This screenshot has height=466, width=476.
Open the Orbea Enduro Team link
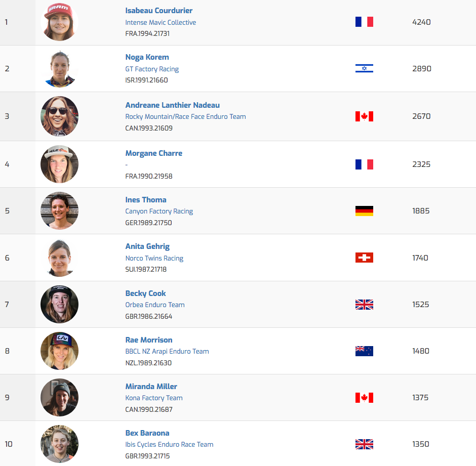[155, 305]
